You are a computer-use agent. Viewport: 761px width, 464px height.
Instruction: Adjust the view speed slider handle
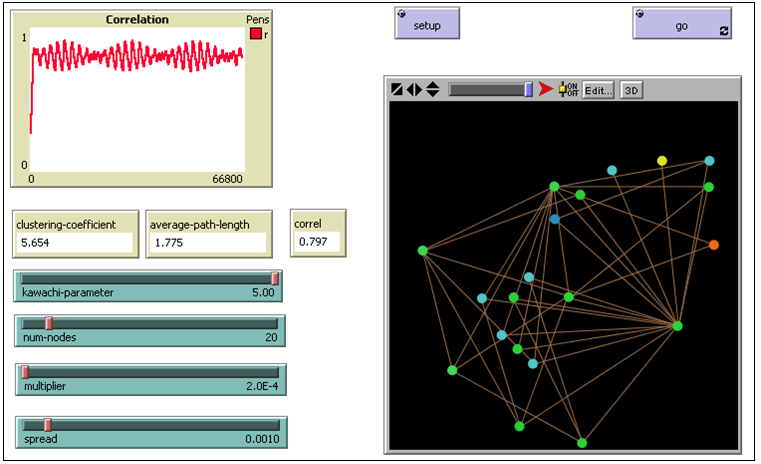(x=529, y=89)
